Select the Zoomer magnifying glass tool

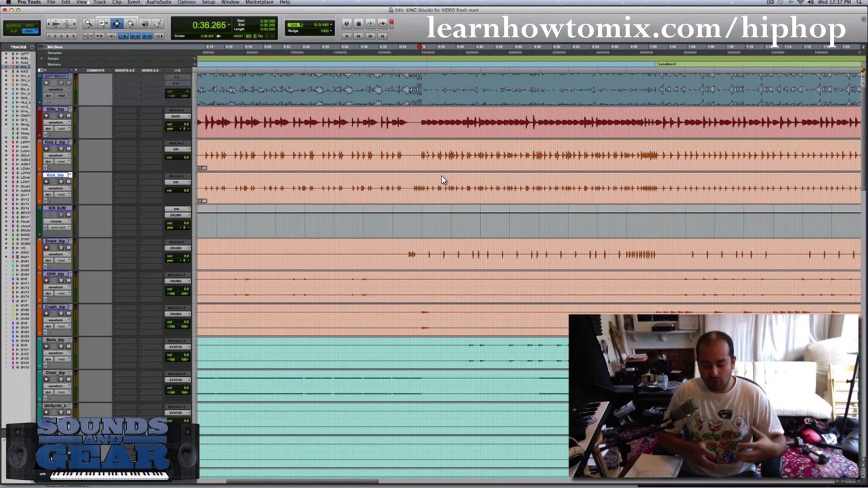[88, 24]
